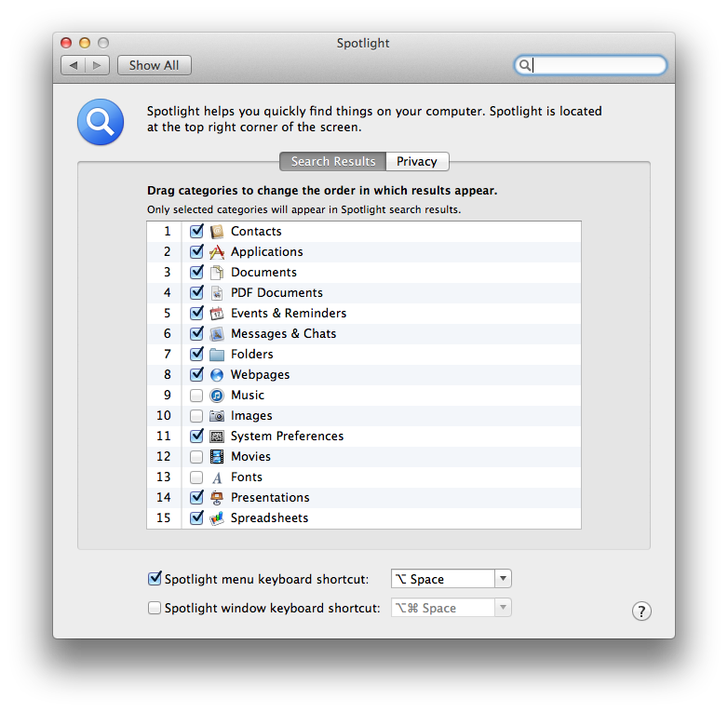
Task: Click the Spreadsheets chart icon
Action: (x=217, y=518)
